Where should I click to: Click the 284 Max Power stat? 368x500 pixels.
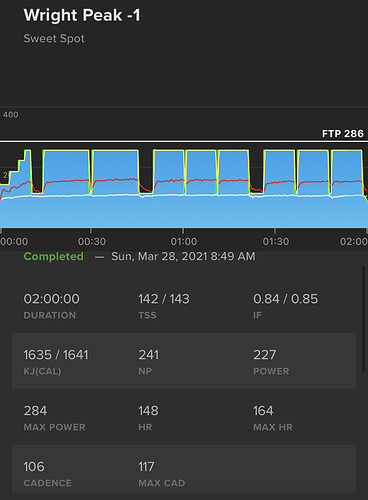coord(54,417)
